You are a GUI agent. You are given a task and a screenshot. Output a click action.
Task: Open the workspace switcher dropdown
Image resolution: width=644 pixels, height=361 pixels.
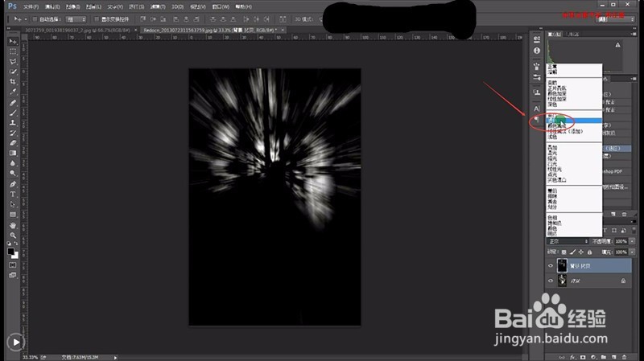tap(615, 19)
